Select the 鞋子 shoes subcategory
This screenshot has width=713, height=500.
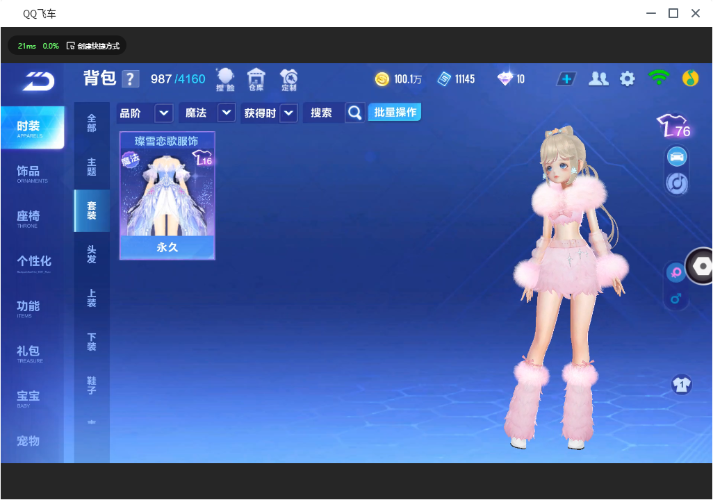pos(92,385)
